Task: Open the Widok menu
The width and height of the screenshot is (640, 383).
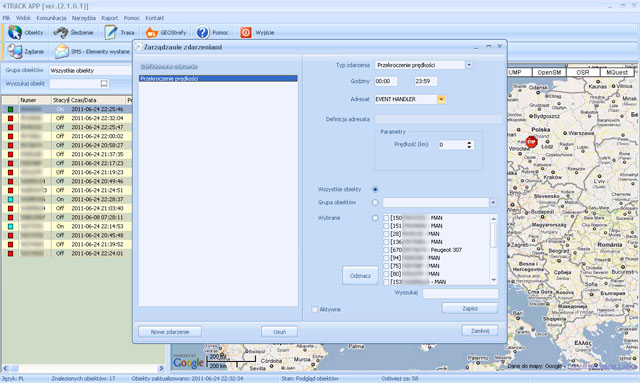Action: (24, 18)
